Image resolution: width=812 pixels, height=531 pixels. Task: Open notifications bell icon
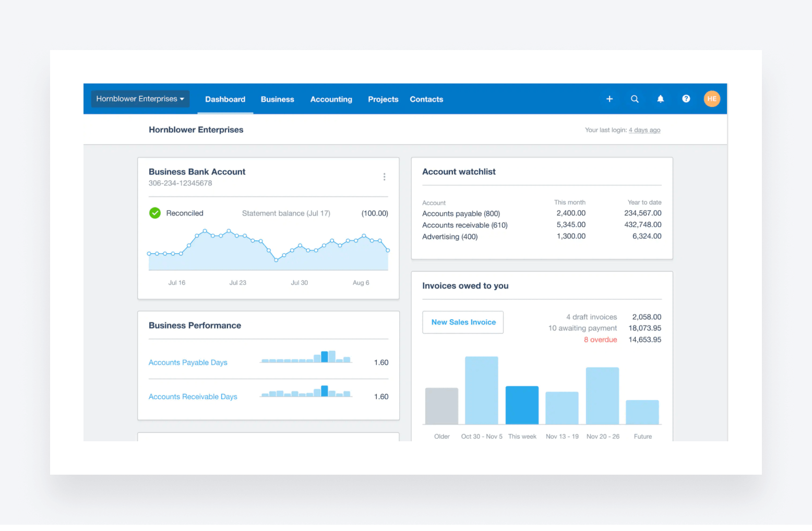pos(660,99)
